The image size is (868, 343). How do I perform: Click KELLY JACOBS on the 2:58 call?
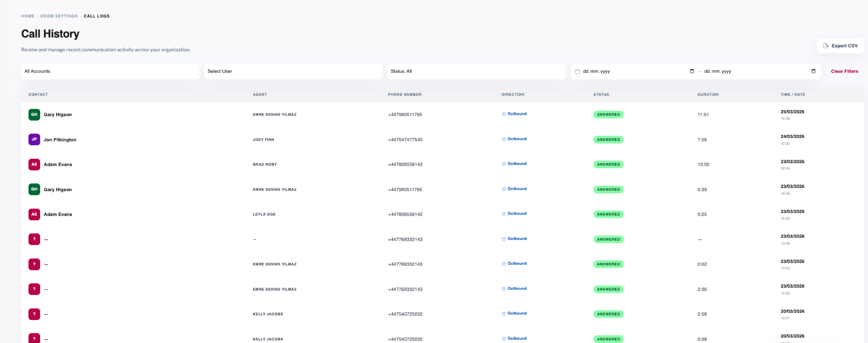point(268,314)
